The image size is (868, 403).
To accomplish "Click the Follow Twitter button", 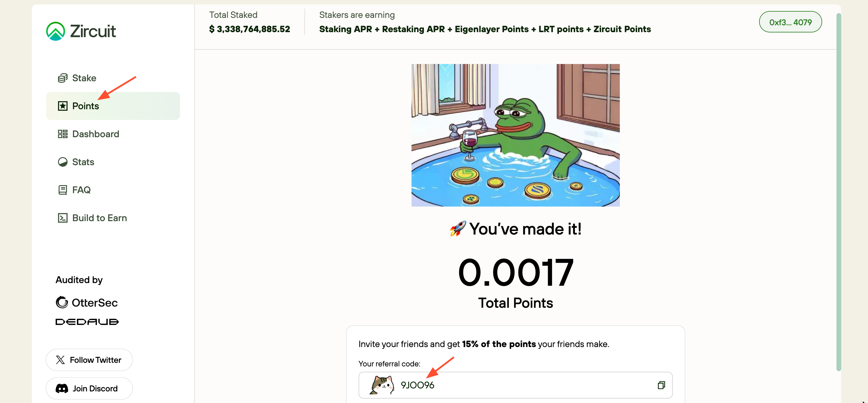I will click(89, 360).
